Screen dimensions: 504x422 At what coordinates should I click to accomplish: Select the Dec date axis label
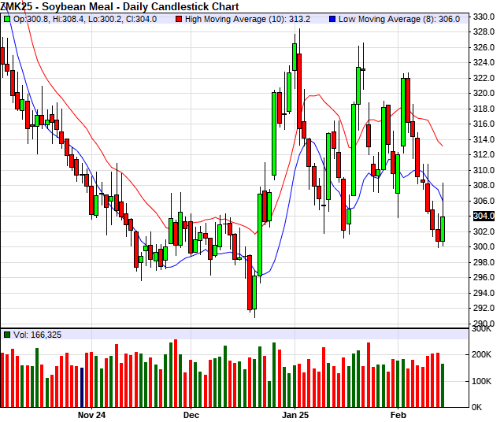coord(191,413)
